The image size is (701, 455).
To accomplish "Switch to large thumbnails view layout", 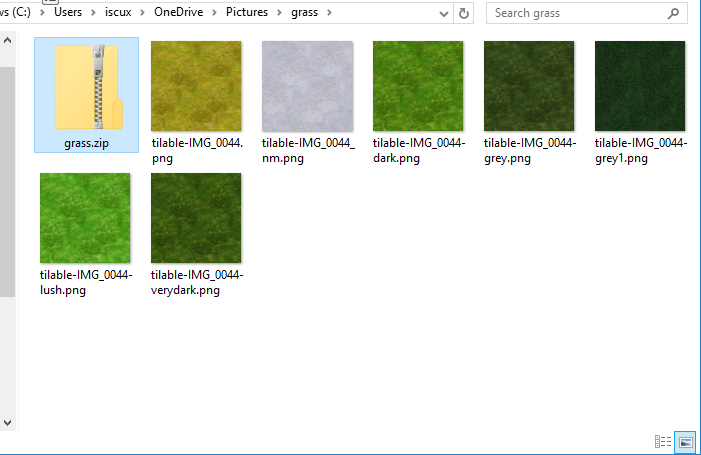I will 685,442.
